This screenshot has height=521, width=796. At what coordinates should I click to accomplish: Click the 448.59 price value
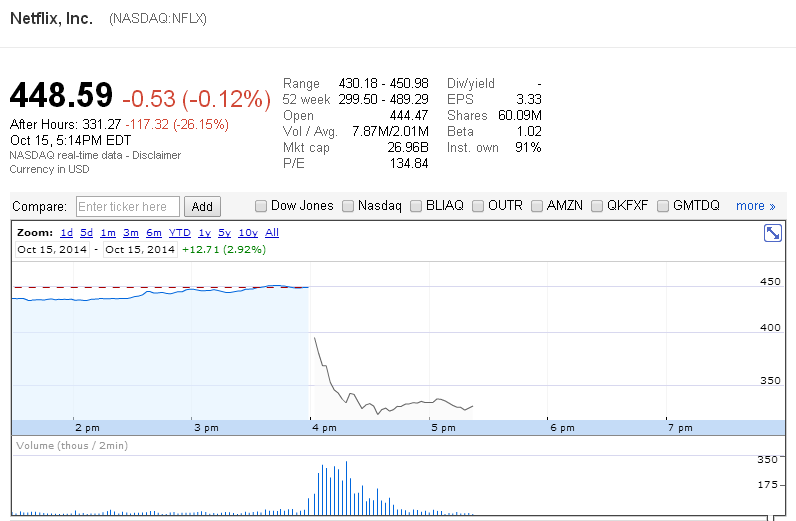(x=61, y=95)
